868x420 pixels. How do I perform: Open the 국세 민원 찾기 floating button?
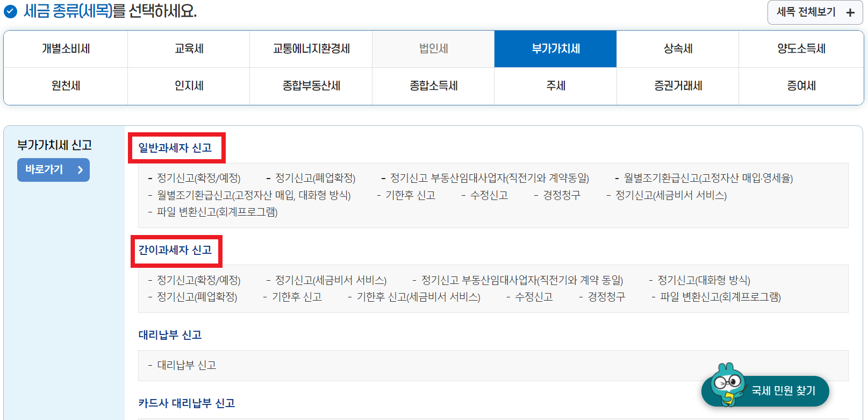click(x=765, y=390)
